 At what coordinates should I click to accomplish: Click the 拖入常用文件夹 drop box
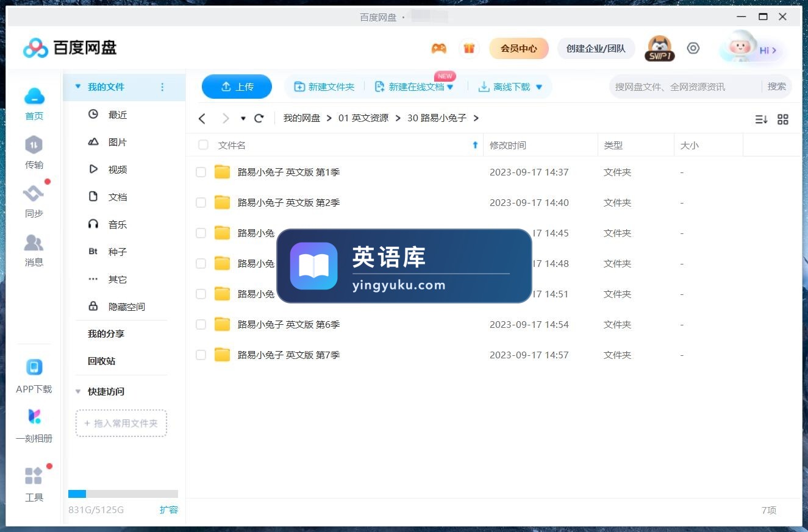click(121, 423)
